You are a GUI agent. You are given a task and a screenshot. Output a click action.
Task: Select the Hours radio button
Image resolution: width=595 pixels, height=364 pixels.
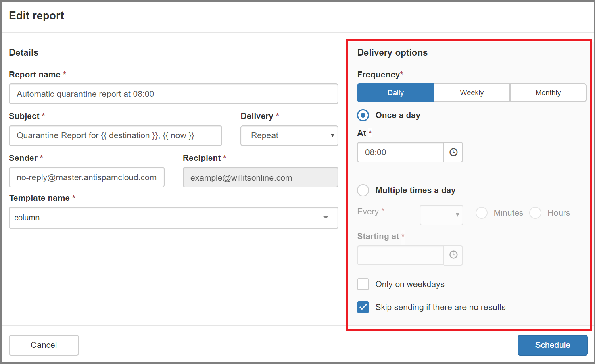(x=535, y=213)
